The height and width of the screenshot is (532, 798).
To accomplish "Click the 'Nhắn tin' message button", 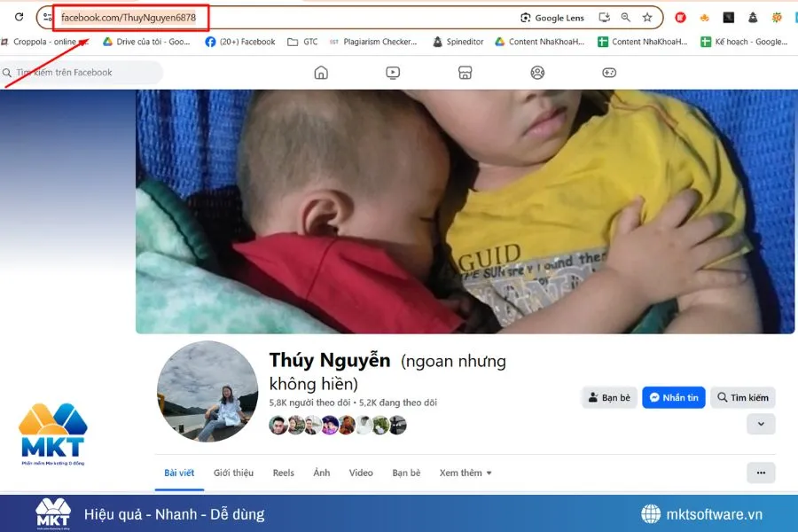I will [674, 397].
